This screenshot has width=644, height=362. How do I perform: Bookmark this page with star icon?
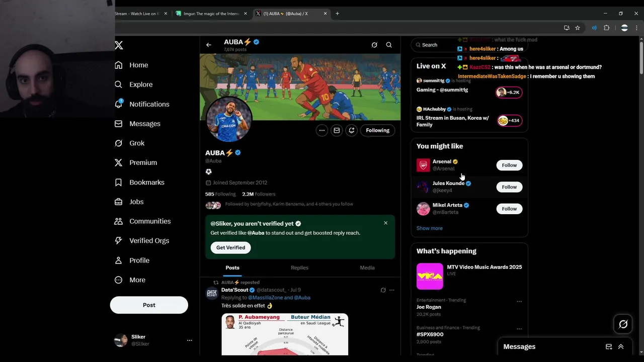pyautogui.click(x=578, y=28)
